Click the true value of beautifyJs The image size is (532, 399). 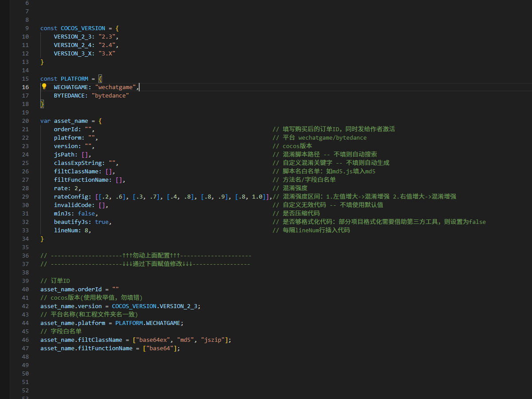[x=102, y=222]
